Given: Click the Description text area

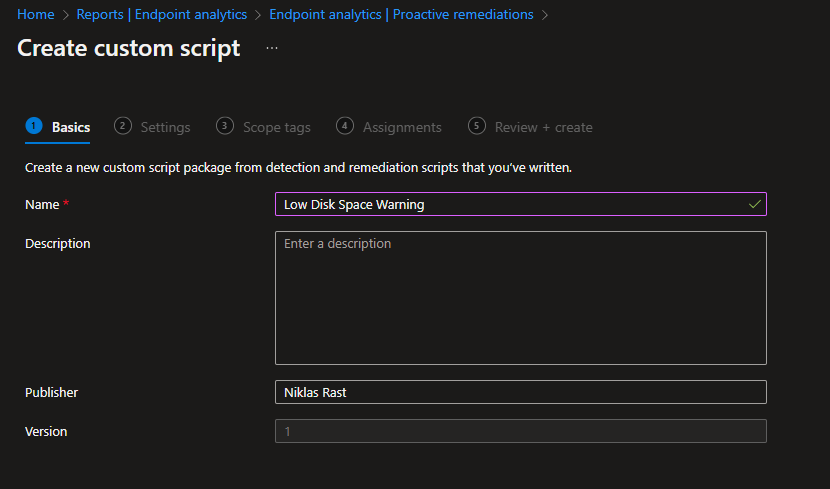Looking at the screenshot, I should pyautogui.click(x=521, y=298).
